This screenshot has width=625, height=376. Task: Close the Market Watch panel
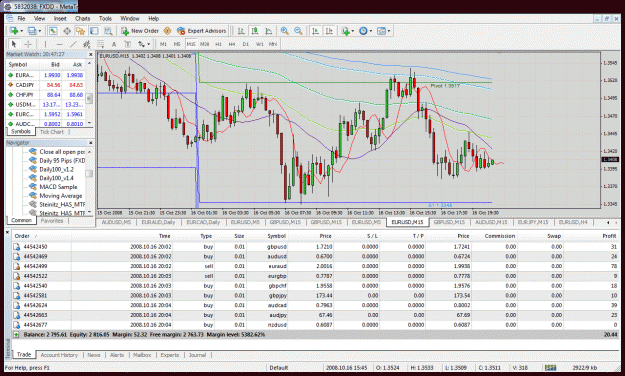pyautogui.click(x=90, y=54)
